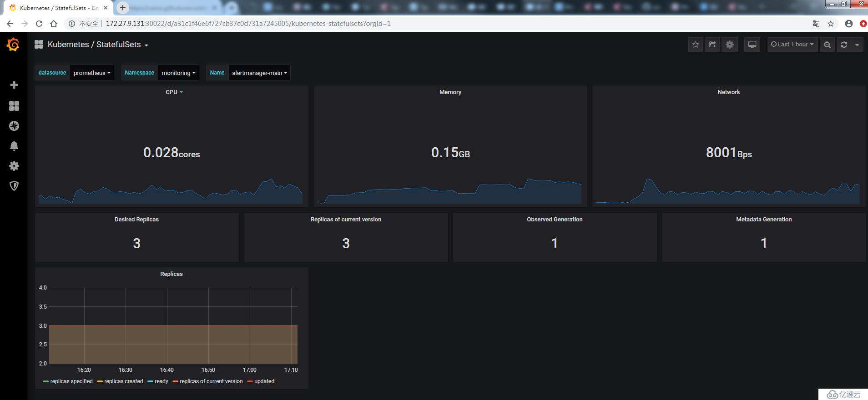Close the Kubernetes / StatefulSets browser tab
This screenshot has height=400, width=868.
click(106, 8)
